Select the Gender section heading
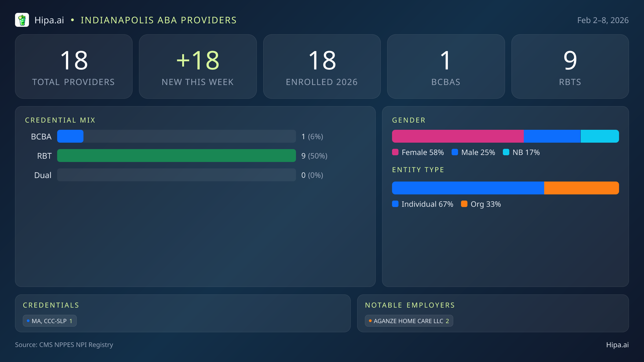 (409, 120)
